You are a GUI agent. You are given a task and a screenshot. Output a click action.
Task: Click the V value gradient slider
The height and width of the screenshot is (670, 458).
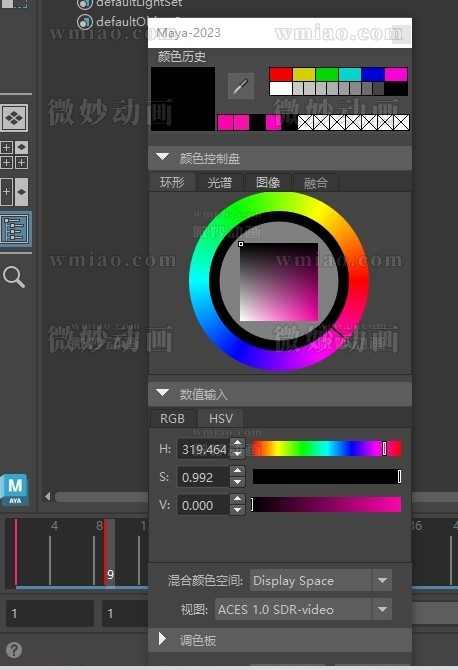coord(327,505)
